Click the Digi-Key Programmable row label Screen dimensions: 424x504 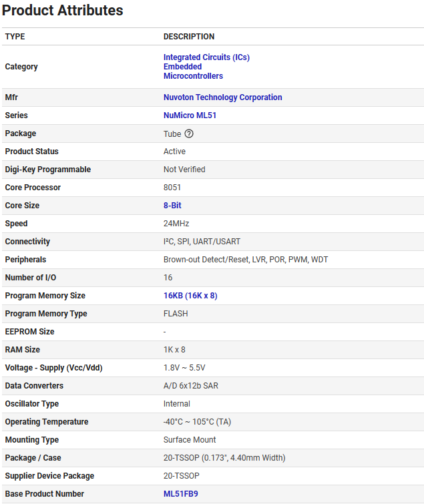[x=47, y=170]
